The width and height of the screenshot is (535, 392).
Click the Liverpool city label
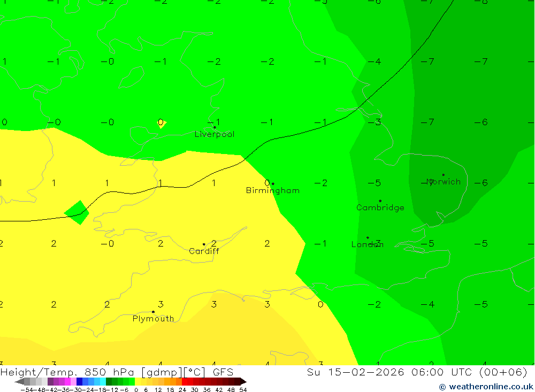pyautogui.click(x=215, y=134)
